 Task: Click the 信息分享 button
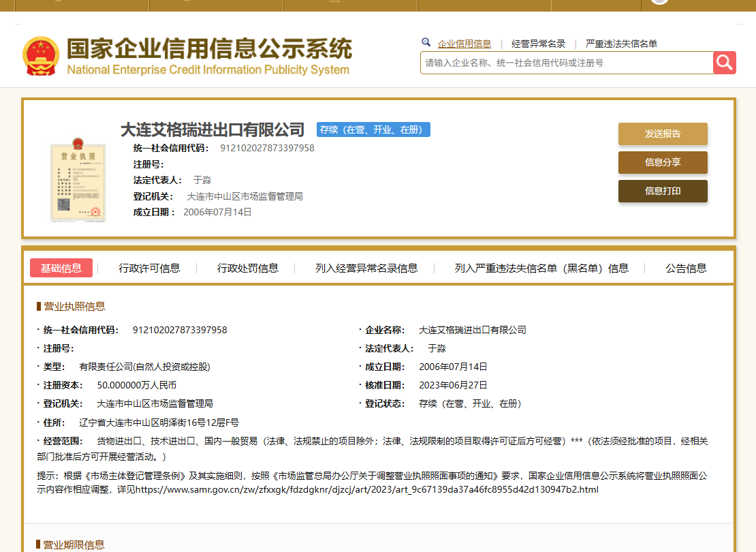click(x=662, y=162)
